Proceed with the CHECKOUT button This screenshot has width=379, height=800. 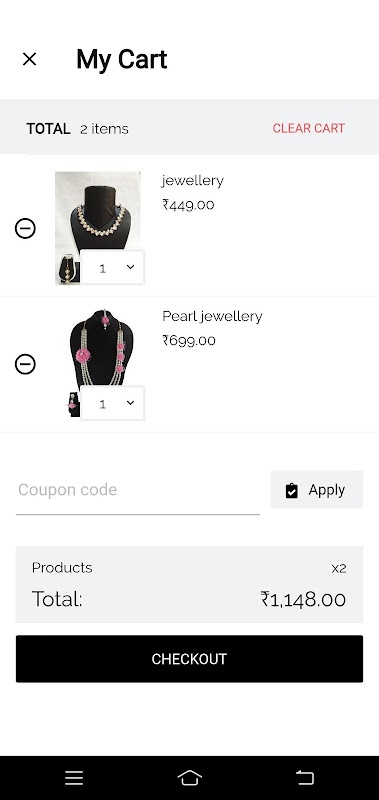(189, 659)
